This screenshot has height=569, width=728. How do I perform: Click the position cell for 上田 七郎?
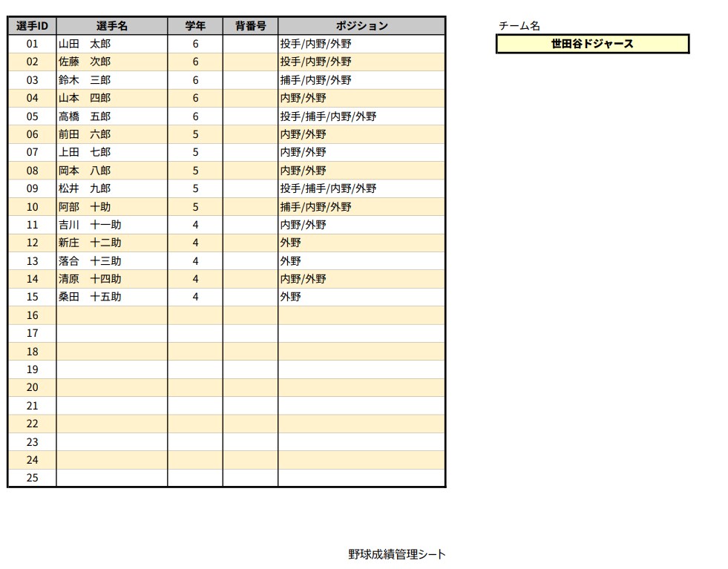[x=361, y=153]
